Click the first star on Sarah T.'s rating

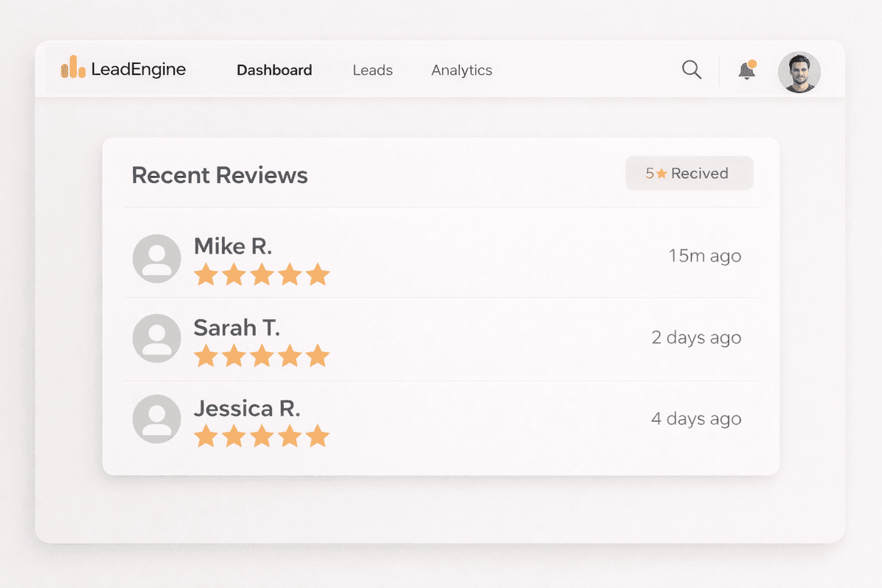tap(205, 355)
